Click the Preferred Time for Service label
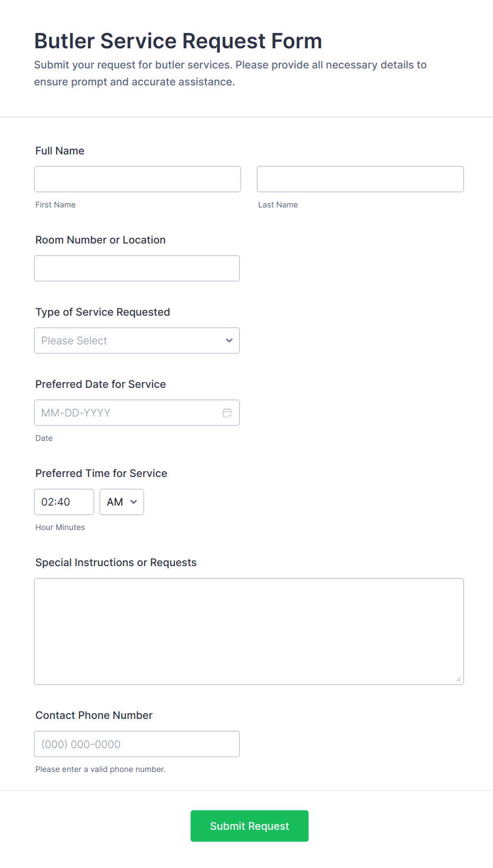This screenshot has height=868, width=493. click(101, 473)
